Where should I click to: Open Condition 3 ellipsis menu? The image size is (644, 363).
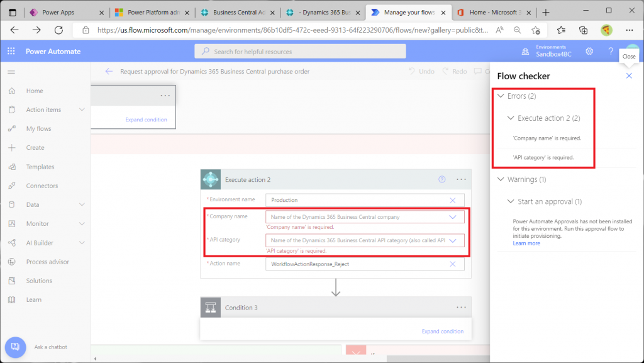click(461, 308)
